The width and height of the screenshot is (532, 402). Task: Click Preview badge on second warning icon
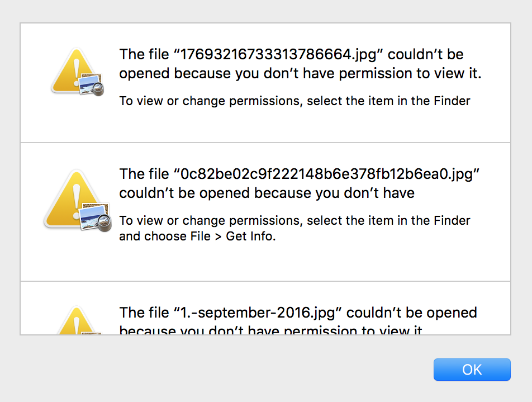[x=94, y=217]
